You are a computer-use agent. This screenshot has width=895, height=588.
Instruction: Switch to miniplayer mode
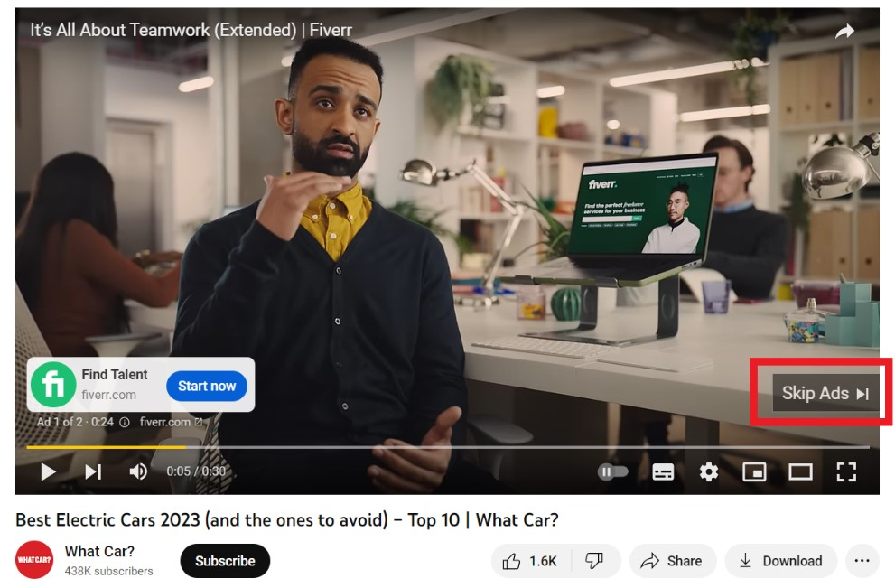[x=754, y=472]
